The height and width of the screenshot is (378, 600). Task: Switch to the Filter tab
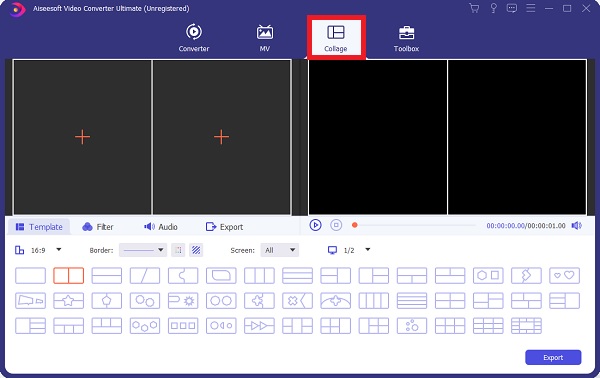click(x=98, y=227)
